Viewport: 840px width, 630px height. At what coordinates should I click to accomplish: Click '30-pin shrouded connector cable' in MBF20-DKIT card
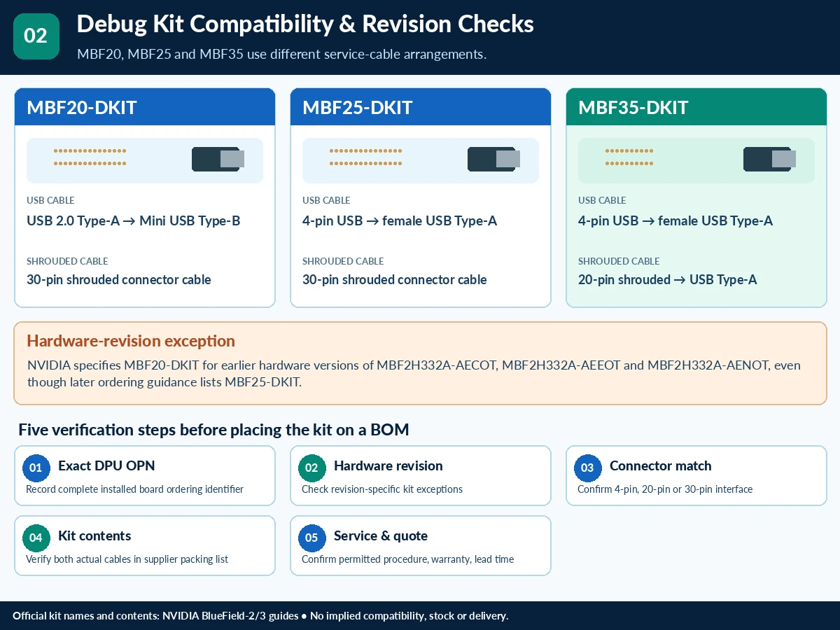119,280
